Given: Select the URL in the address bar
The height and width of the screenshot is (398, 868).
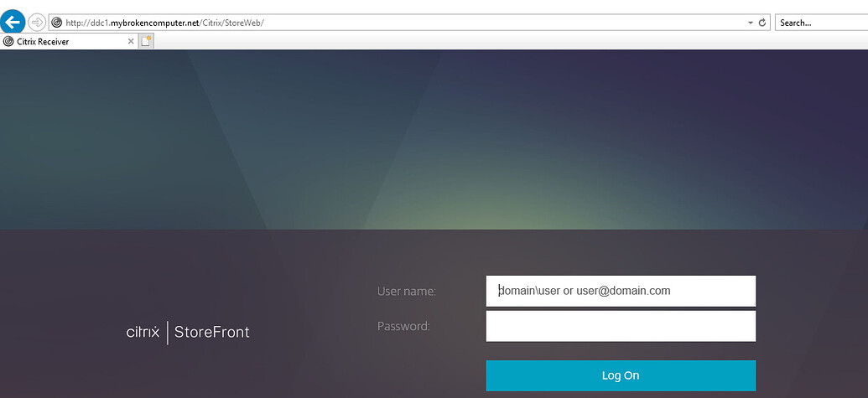Looking at the screenshot, I should pos(335,23).
